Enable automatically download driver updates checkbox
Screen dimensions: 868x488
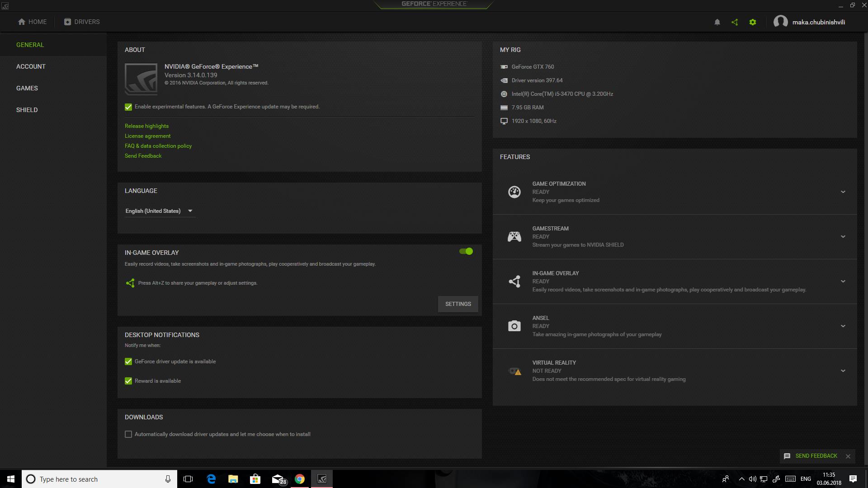tap(128, 434)
